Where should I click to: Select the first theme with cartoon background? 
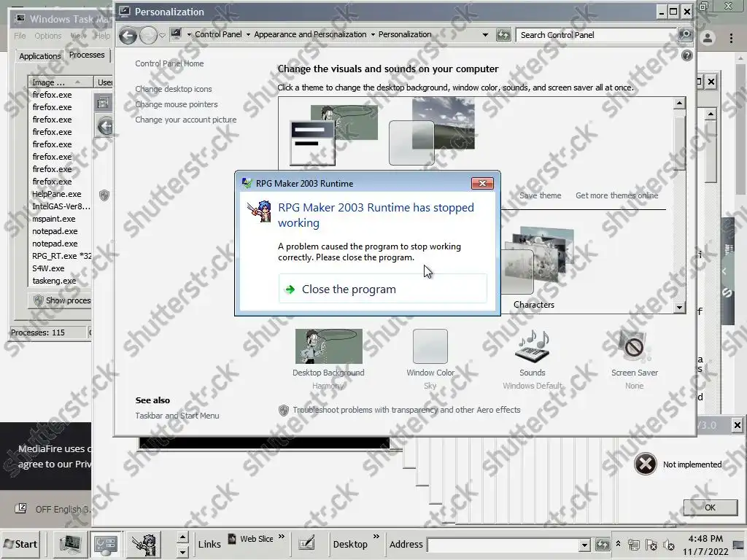pos(333,135)
